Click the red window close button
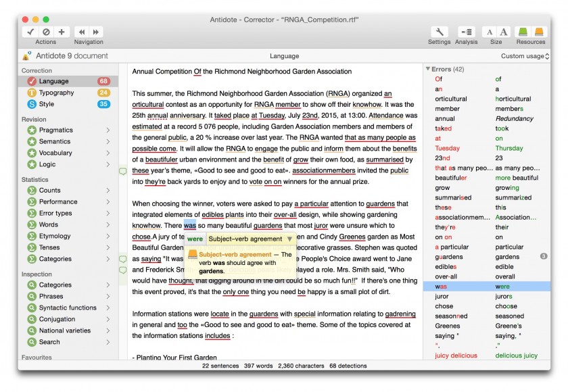Screen dimensions: 568x392 coord(27,20)
